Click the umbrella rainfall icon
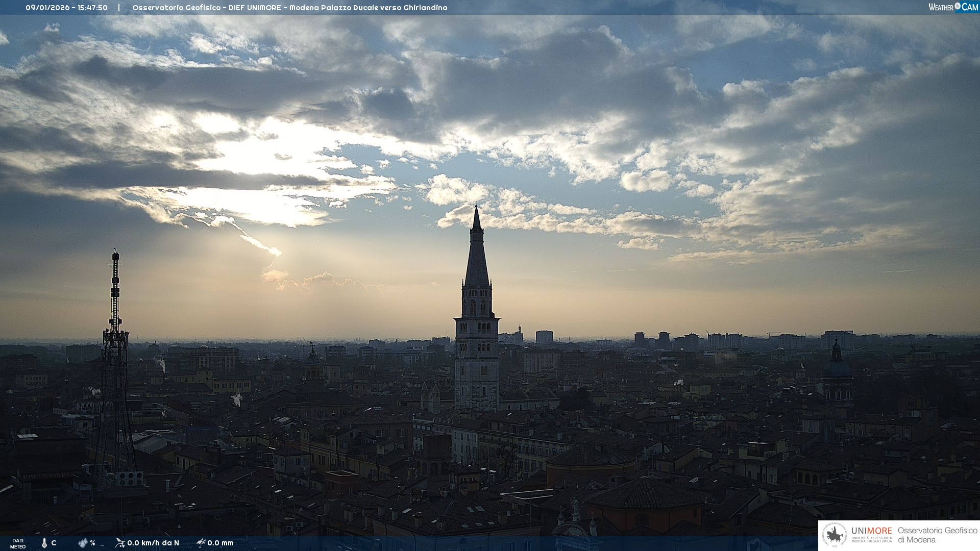This screenshot has width=980, height=551. coord(201,543)
